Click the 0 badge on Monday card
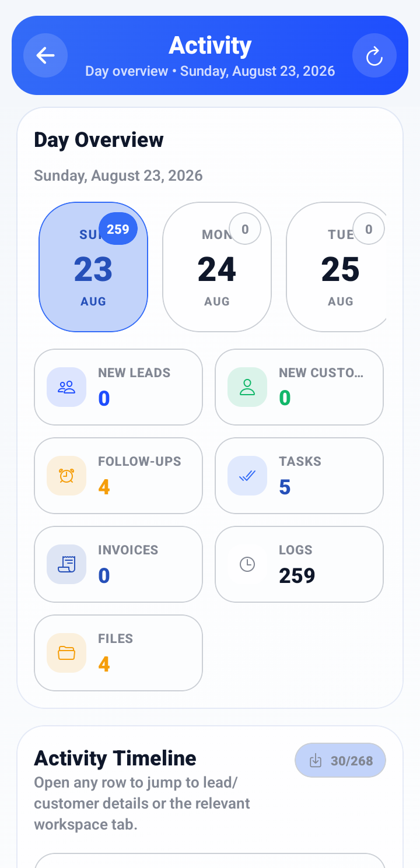Viewport: 420px width, 868px height. coord(245,229)
